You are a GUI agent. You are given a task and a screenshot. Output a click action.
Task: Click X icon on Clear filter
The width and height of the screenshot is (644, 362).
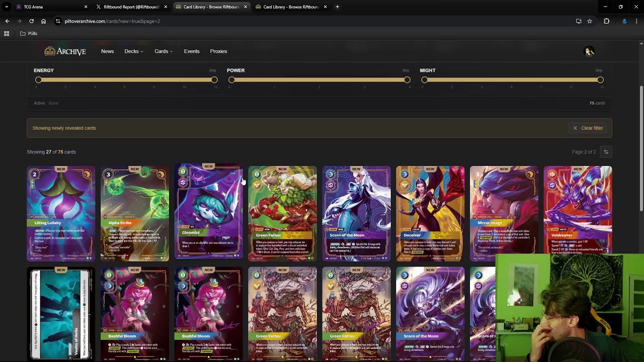575,128
